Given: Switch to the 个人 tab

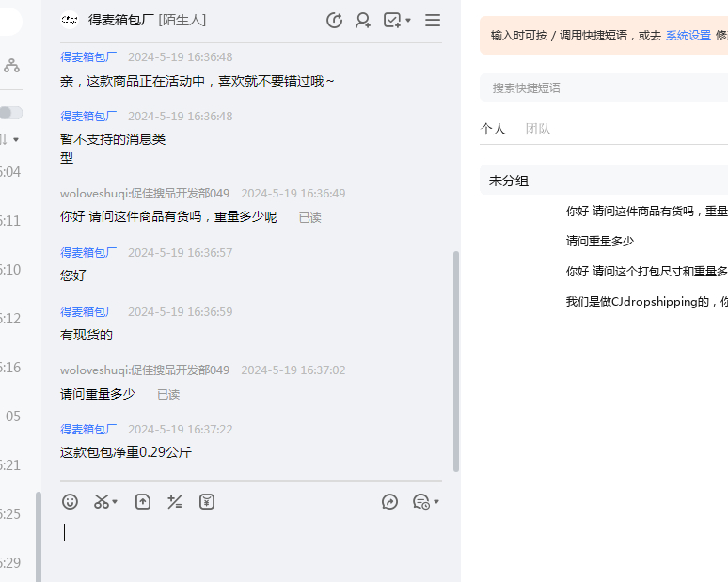Looking at the screenshot, I should tap(493, 129).
